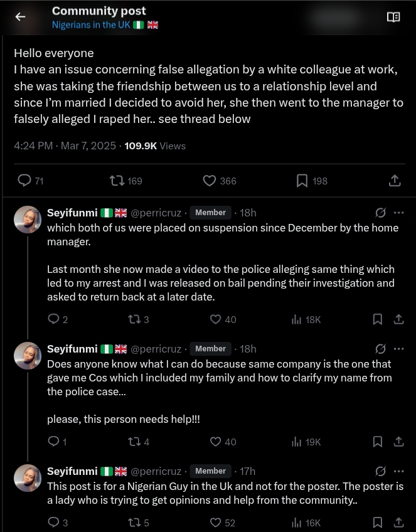Repost the main post with 169 reposts
This screenshot has height=532, width=416.
(x=117, y=181)
